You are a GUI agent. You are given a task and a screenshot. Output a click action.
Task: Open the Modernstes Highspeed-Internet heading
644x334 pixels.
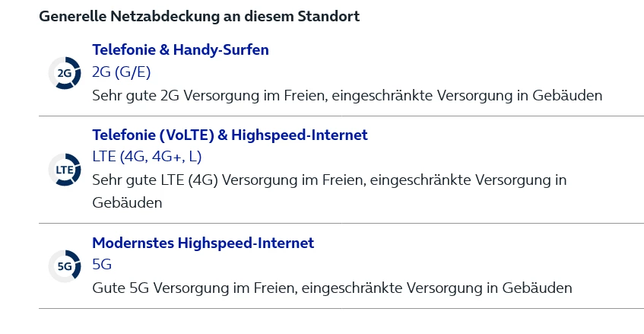(x=203, y=243)
